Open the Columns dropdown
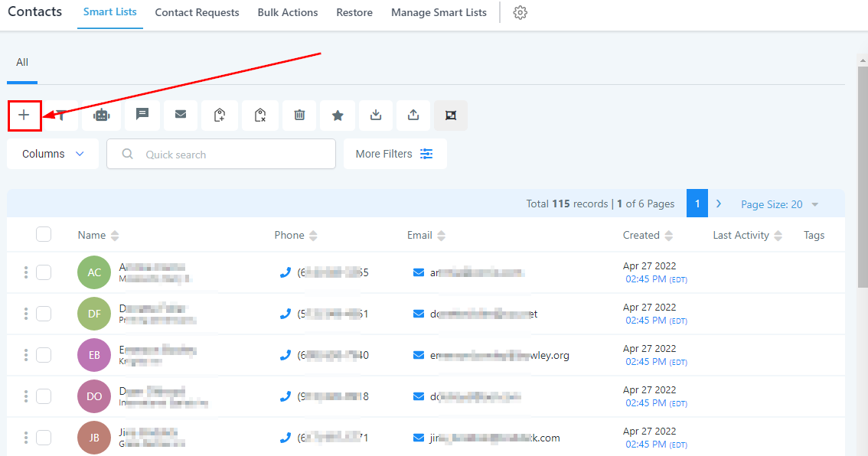The width and height of the screenshot is (868, 456). click(x=53, y=154)
